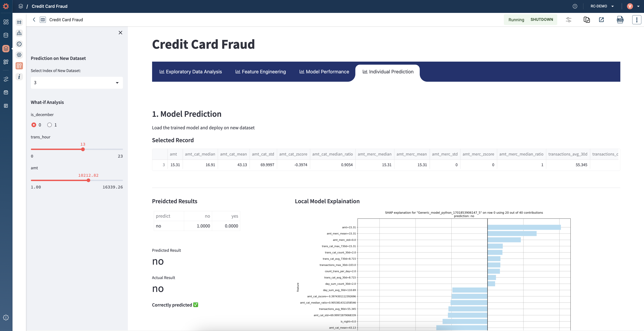The image size is (644, 331).
Task: Click the filter adjustments toggle icon
Action: (568, 20)
